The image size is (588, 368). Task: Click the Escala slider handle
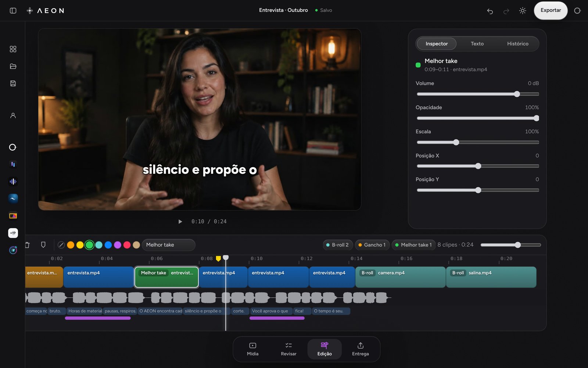pos(456,142)
